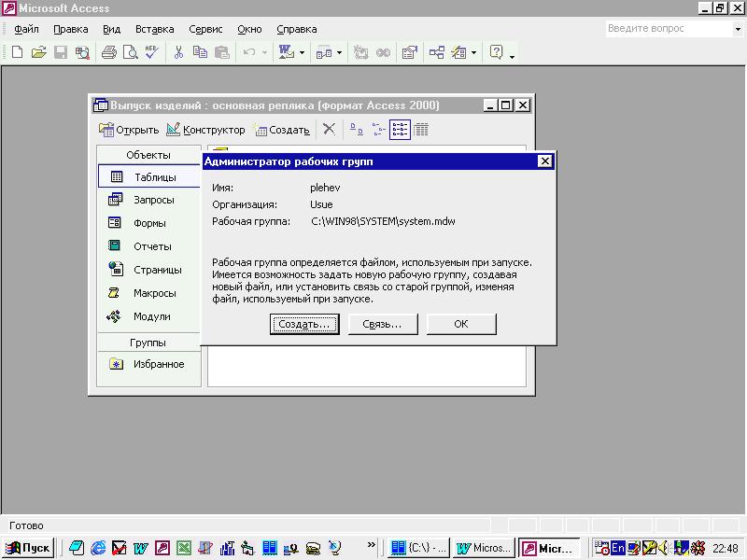Viewport: 747px width, 560px height.
Task: Click Конструктор in database window toolbar
Action: 205,130
